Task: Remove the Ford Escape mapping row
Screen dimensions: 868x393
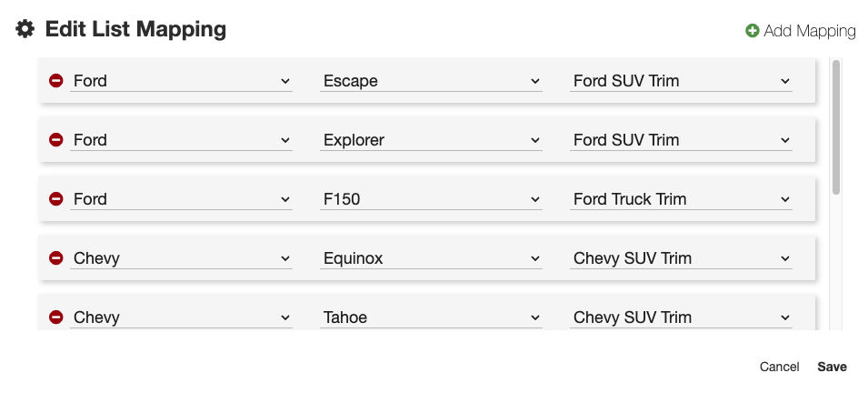Action: tap(55, 81)
